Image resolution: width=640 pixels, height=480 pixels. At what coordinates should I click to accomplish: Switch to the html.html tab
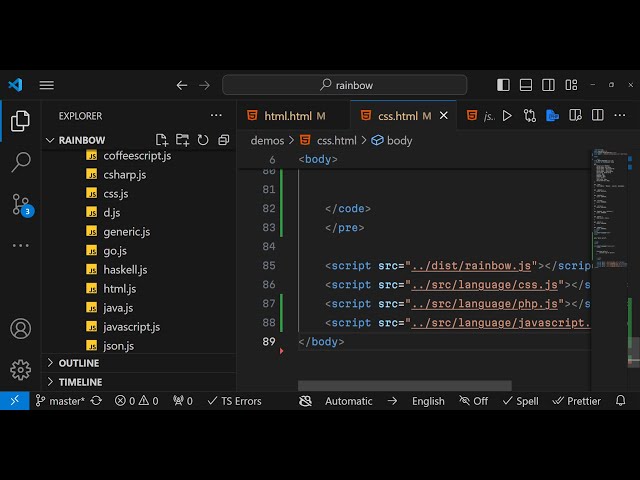click(287, 116)
